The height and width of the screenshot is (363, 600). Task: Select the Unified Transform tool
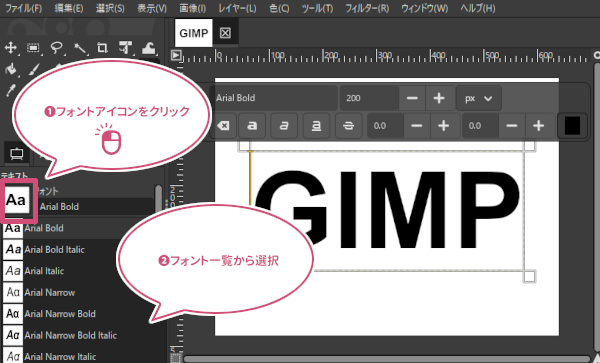pos(125,48)
